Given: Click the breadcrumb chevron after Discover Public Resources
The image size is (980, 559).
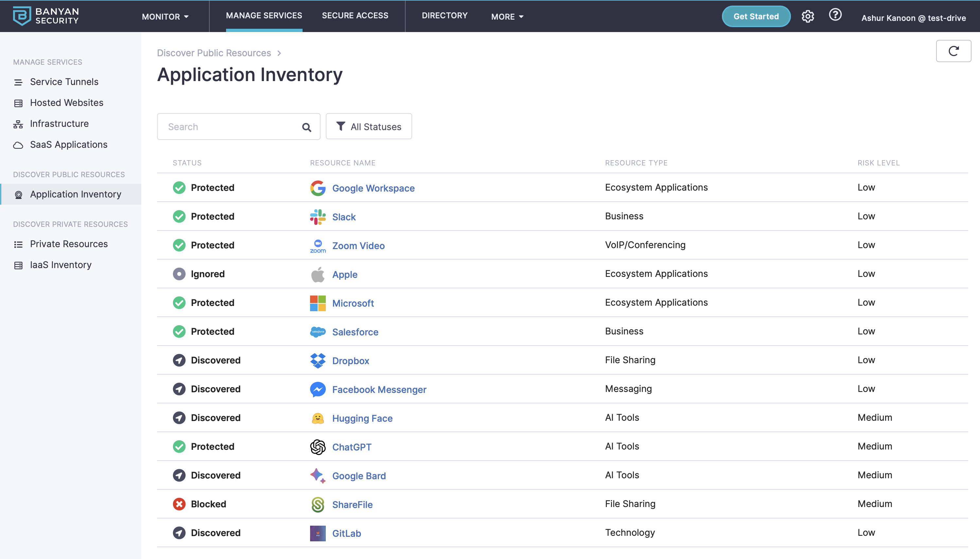Looking at the screenshot, I should 279,53.
